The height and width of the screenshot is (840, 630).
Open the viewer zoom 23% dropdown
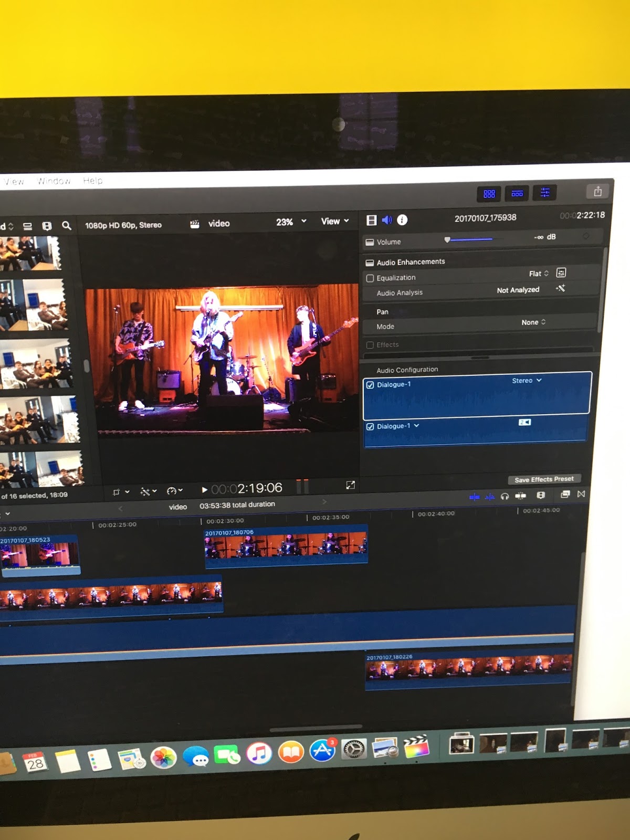tap(291, 222)
